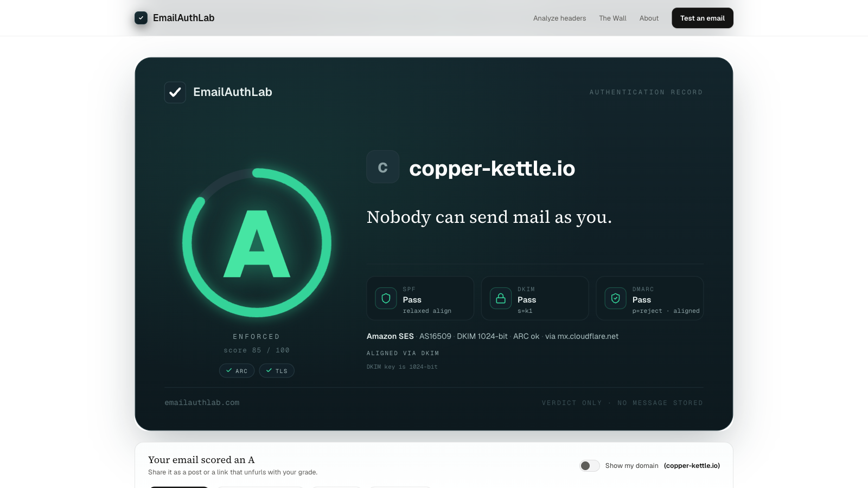Click the Amazon SES provider label
Image resolution: width=868 pixels, height=488 pixels.
click(x=390, y=336)
